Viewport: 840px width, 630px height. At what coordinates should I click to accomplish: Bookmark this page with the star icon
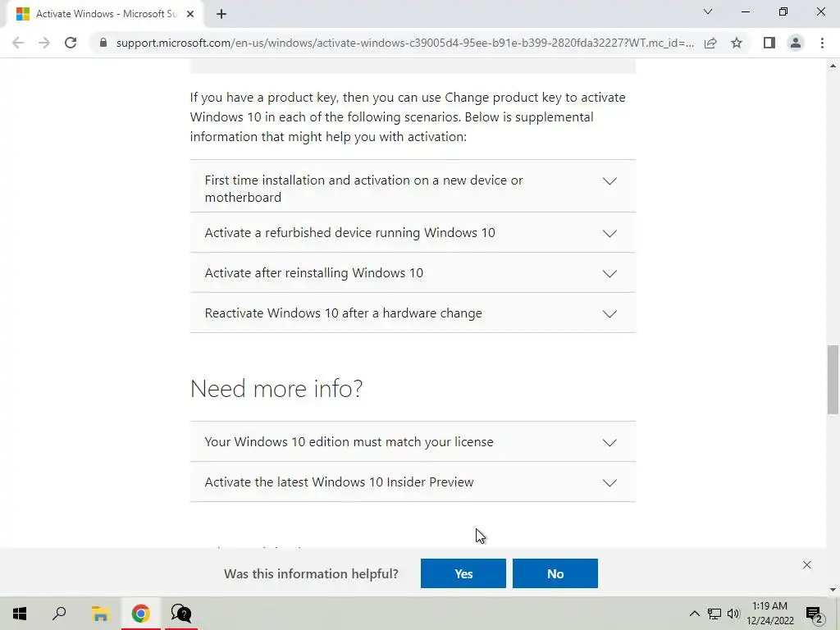point(737,43)
